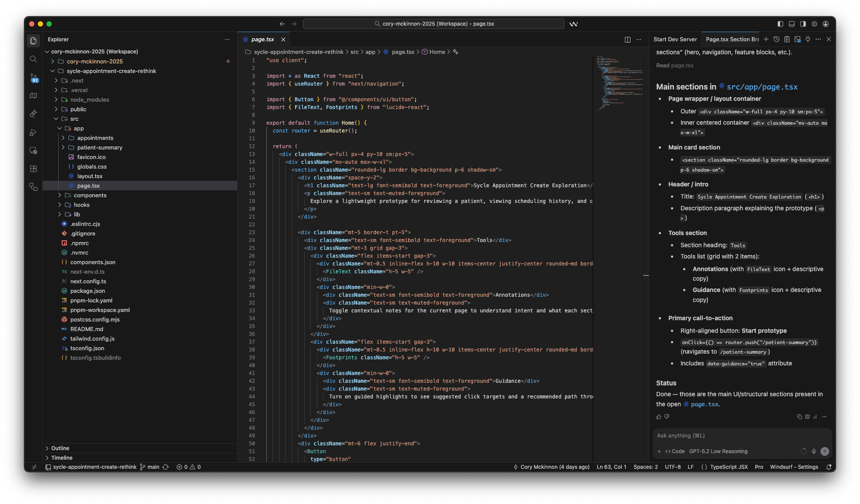Select the Home breadcrumb above the editor
This screenshot has height=504, width=860.
pos(437,52)
